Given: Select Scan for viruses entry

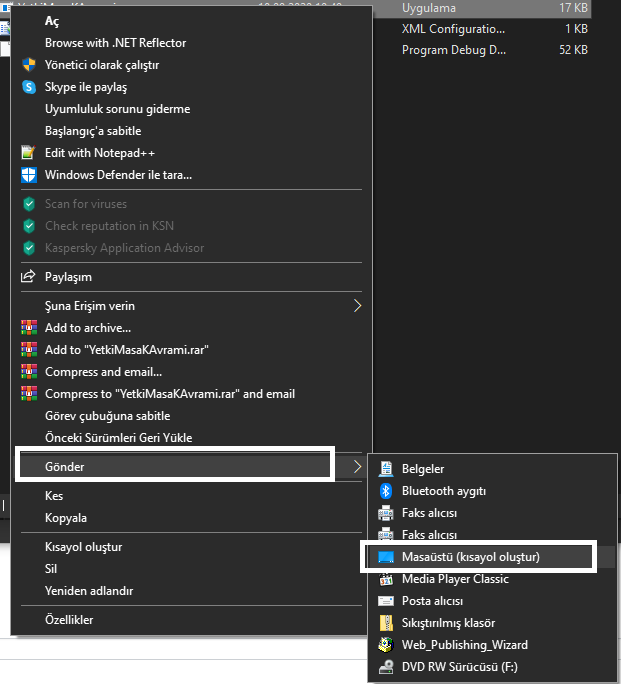Looking at the screenshot, I should pyautogui.click(x=86, y=204).
